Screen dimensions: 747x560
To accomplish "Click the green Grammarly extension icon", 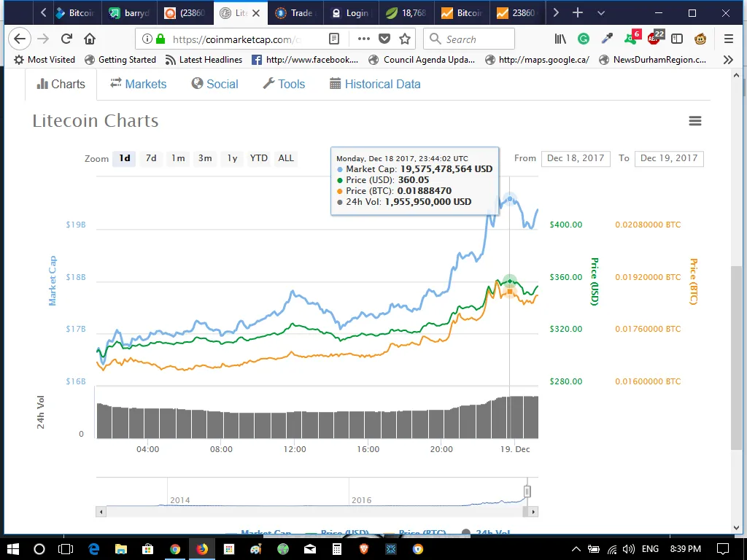I will pyautogui.click(x=584, y=39).
